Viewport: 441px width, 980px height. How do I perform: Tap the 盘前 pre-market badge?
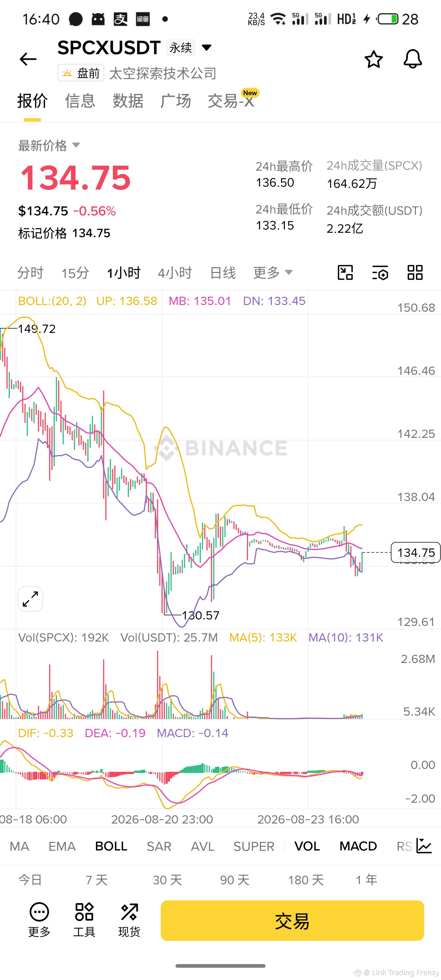tap(81, 73)
